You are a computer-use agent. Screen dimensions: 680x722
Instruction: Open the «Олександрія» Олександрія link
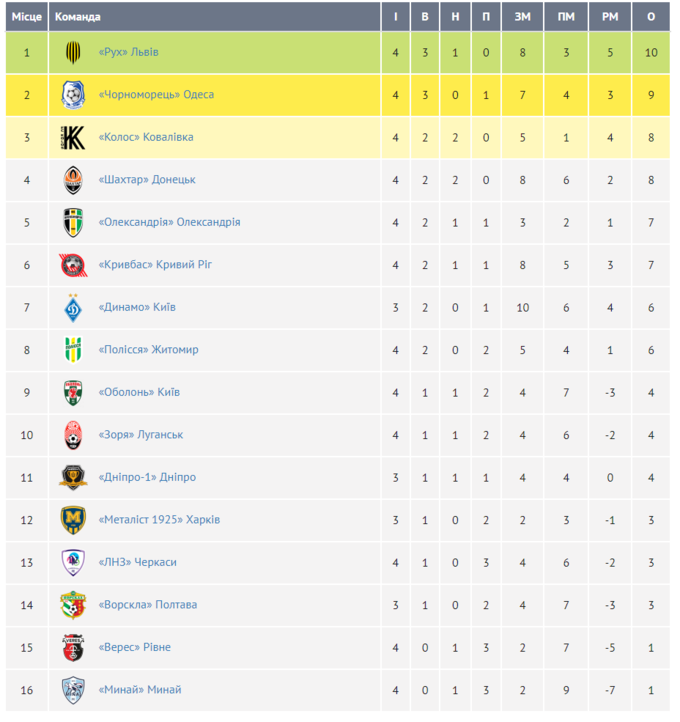(x=169, y=222)
